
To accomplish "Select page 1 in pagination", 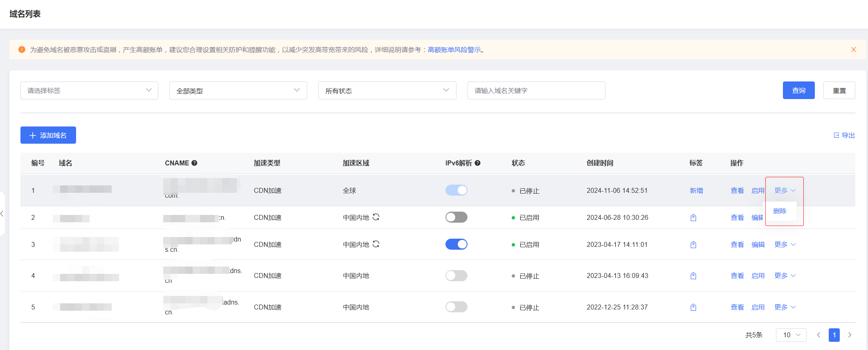I will [834, 335].
